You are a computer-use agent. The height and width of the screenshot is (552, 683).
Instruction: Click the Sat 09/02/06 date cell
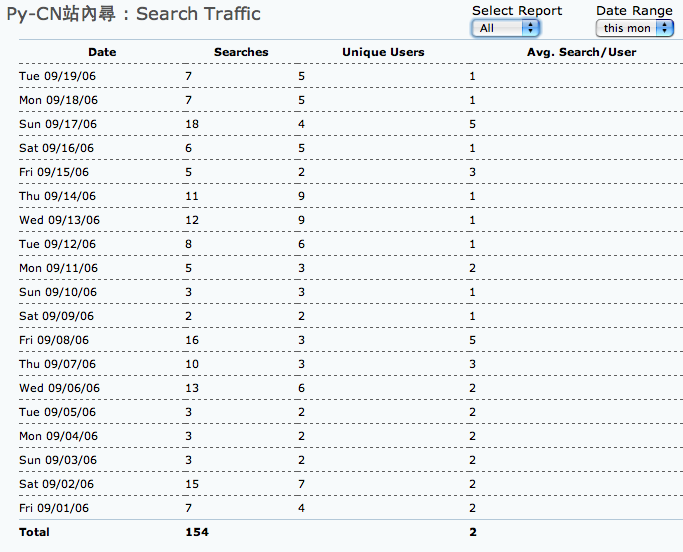(x=56, y=484)
